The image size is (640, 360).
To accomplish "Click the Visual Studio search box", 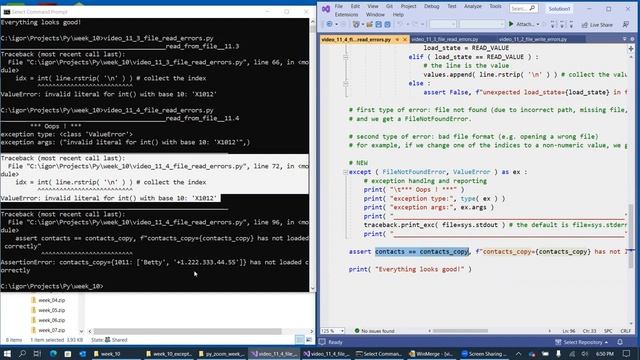I will [x=524, y=8].
